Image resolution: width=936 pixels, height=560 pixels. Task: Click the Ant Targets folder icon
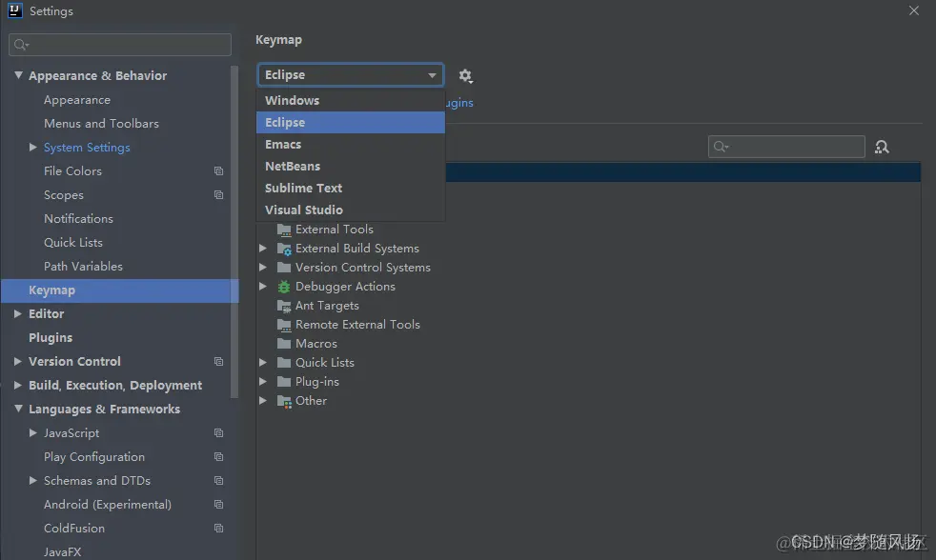point(284,306)
